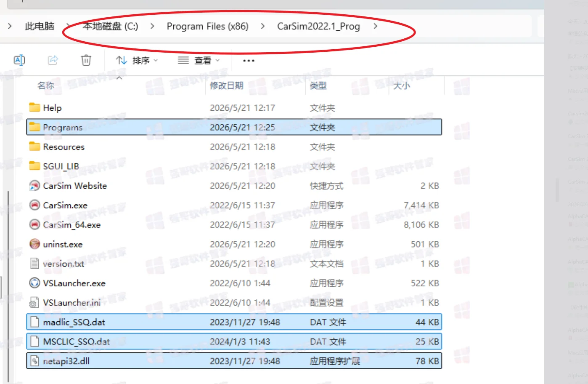Click the 快捷方式 type cell
The image size is (588, 384).
coord(326,186)
